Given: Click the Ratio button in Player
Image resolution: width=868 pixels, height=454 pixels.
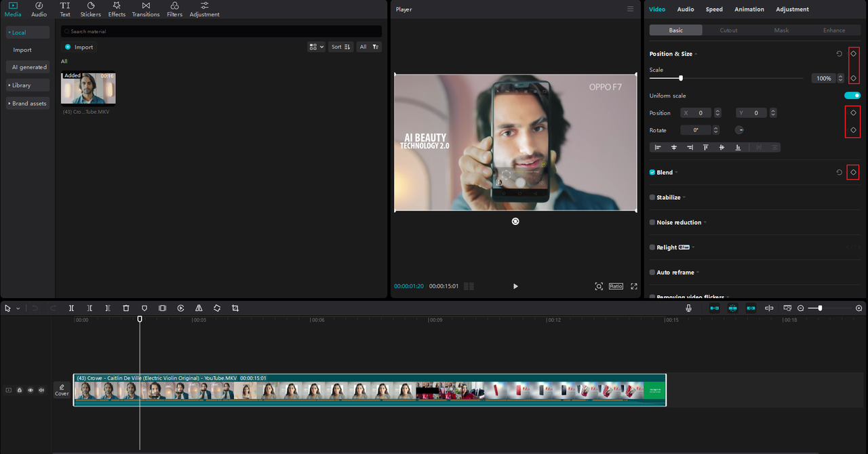Looking at the screenshot, I should coord(616,287).
